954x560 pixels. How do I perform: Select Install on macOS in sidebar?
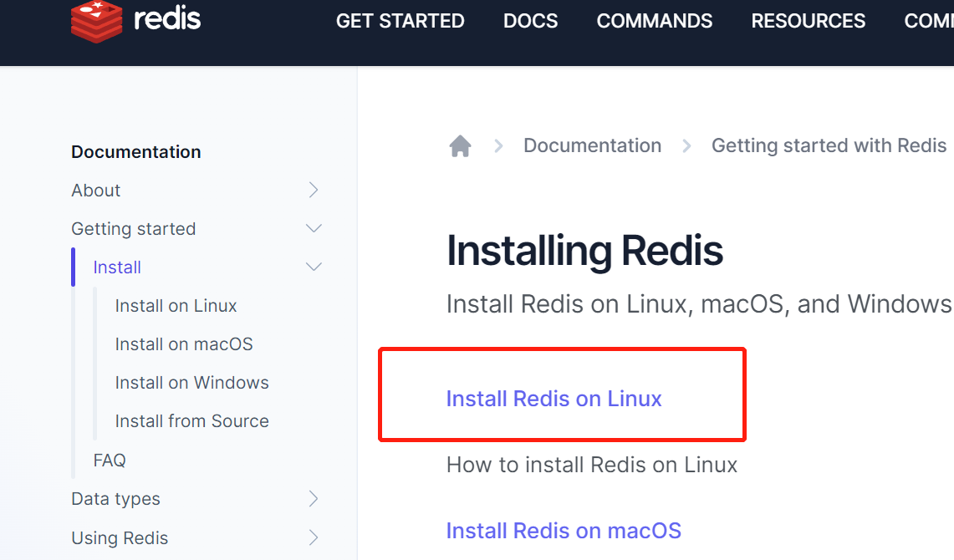coord(184,344)
